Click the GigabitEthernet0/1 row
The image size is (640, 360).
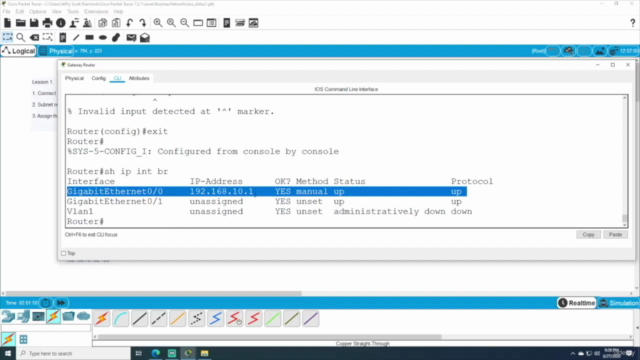(x=266, y=202)
